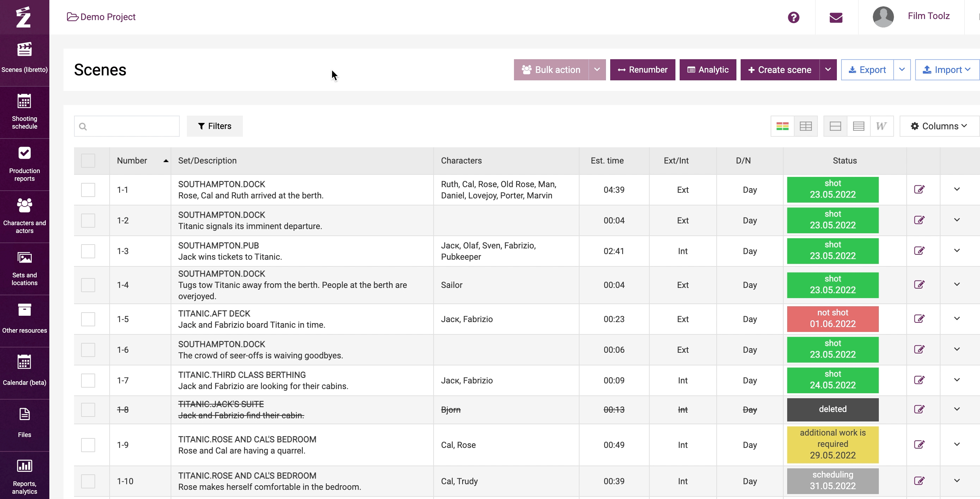This screenshot has height=499, width=980.
Task: Select the two-row layout view icon
Action: [835, 126]
